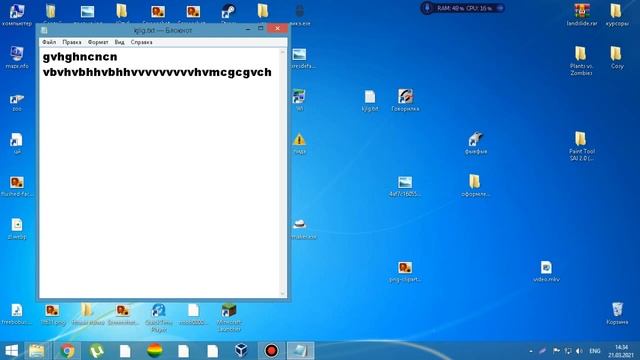This screenshot has height=360, width=640.
Task: Open the Справка menu in Notepad
Action: point(141,42)
